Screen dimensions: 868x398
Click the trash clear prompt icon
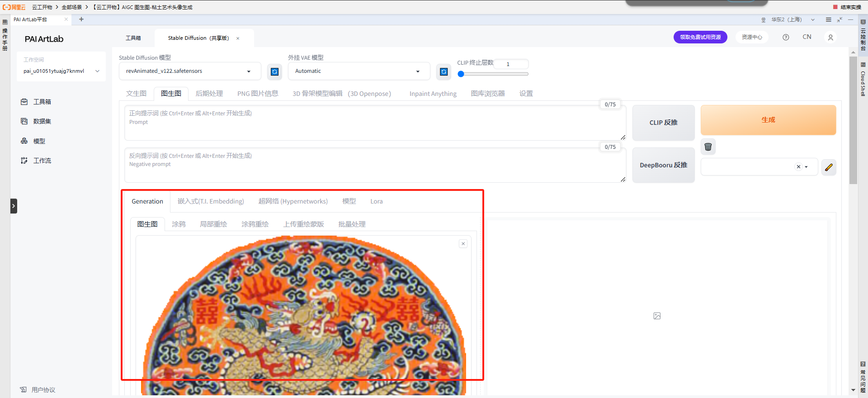click(x=708, y=147)
